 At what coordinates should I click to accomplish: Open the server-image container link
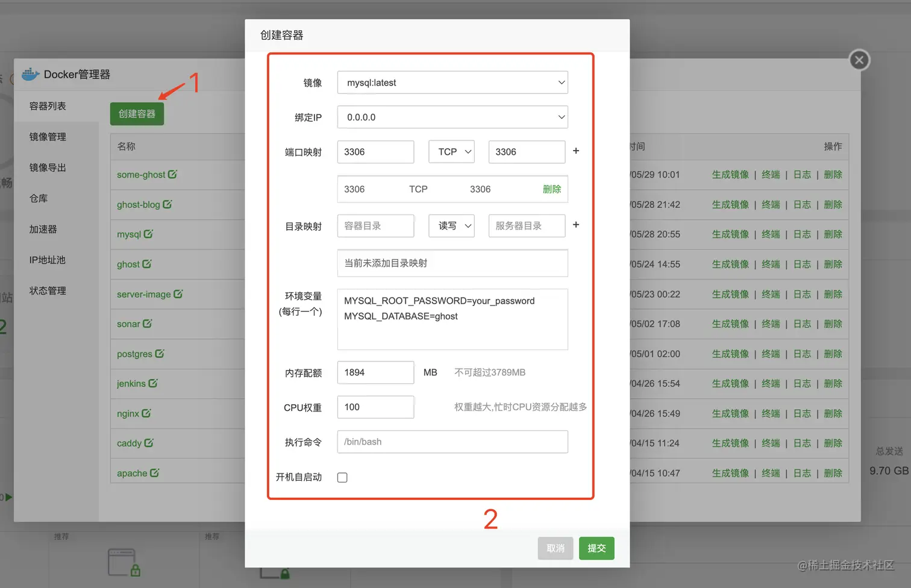(x=144, y=295)
